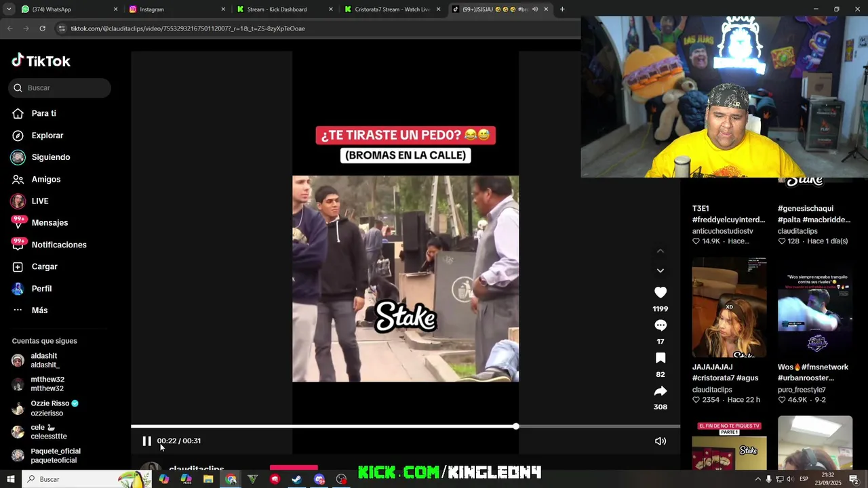
Task: Open the Windows notification center
Action: pyautogui.click(x=854, y=479)
